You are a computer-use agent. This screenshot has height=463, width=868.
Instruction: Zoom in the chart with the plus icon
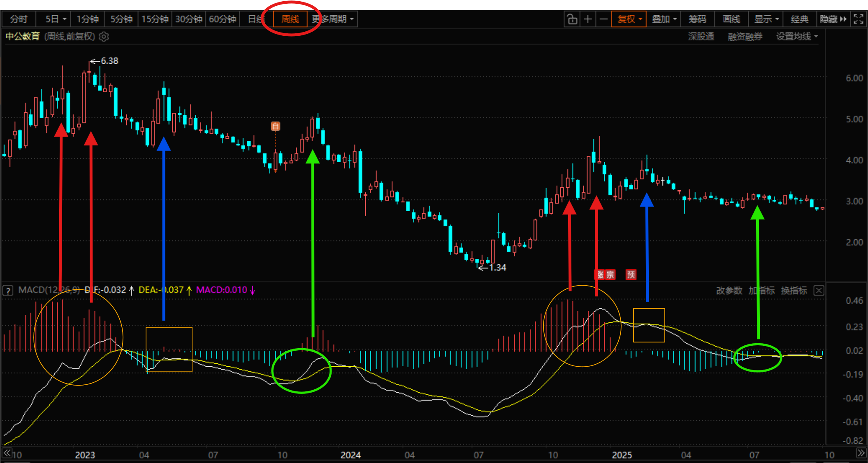(x=588, y=19)
